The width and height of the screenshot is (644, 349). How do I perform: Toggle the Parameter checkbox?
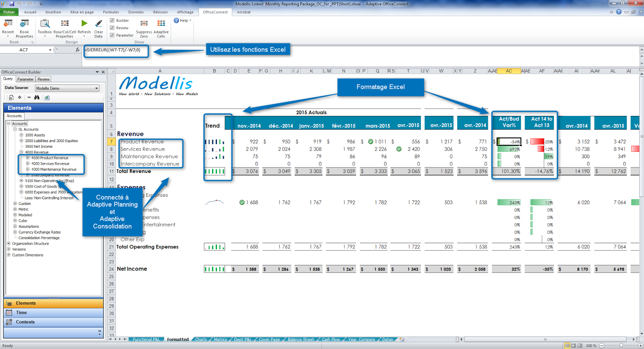(112, 35)
